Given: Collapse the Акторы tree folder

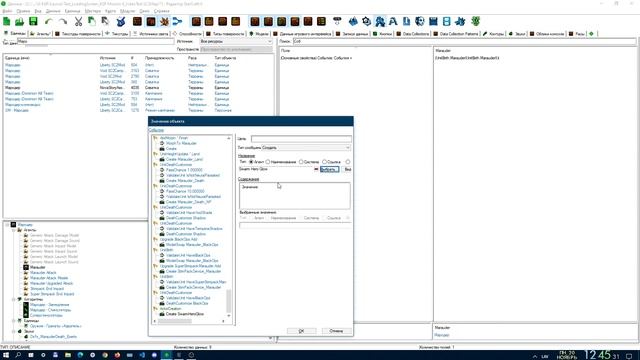Looking at the screenshot, I should point(13,230).
